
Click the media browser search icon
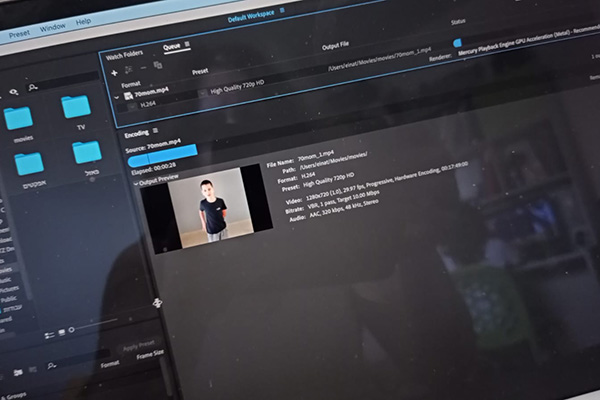pyautogui.click(x=35, y=88)
